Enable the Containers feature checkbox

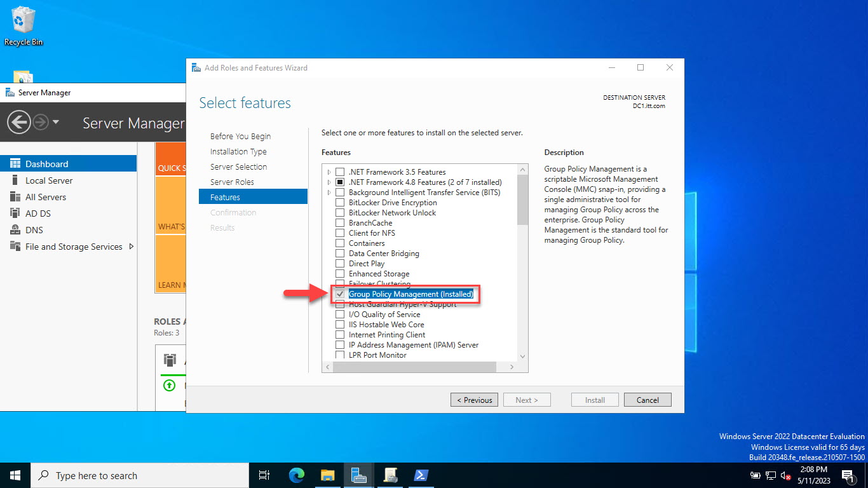point(340,243)
